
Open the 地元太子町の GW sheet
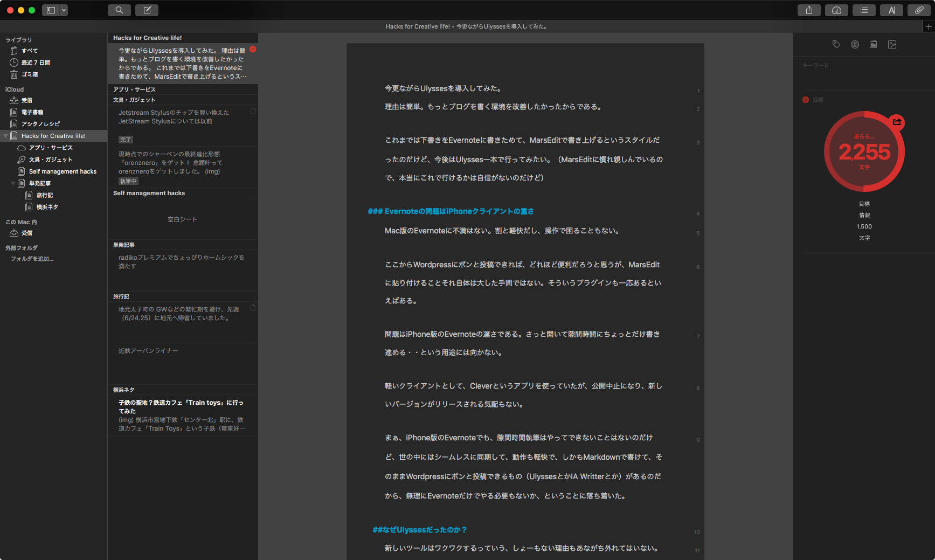pos(183,322)
